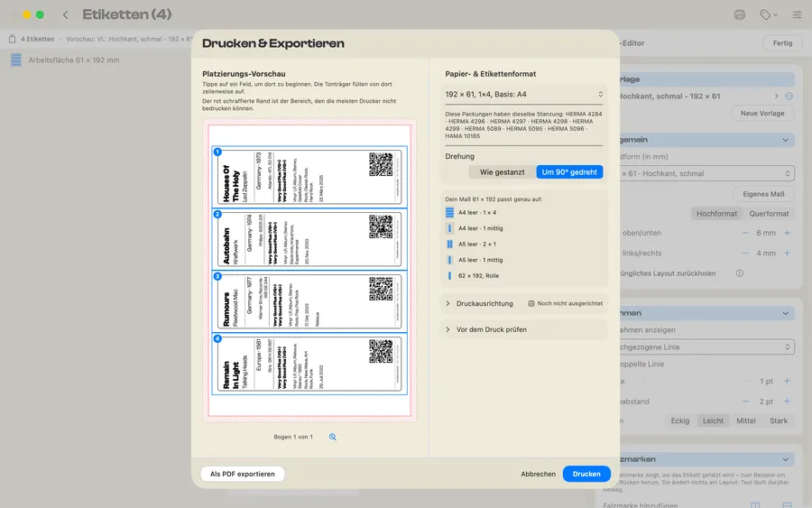Open the paper format dropdown 192 × 61
812x508 pixels.
pos(524,94)
